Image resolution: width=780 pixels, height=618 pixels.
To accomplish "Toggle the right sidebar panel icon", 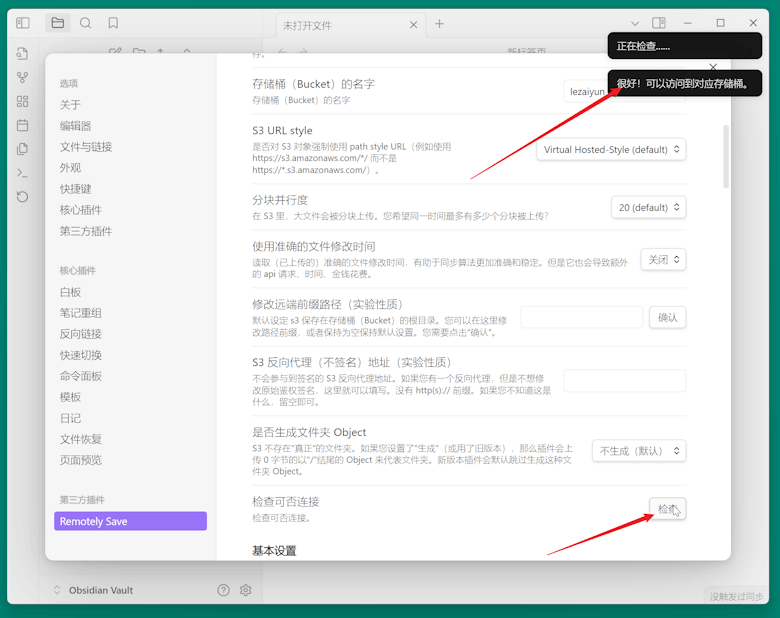I will click(x=659, y=23).
